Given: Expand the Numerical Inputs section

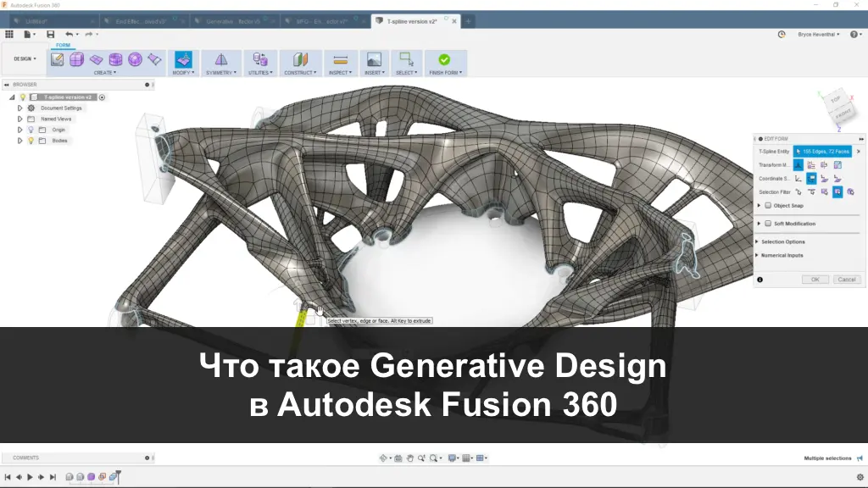Looking at the screenshot, I should (x=758, y=256).
